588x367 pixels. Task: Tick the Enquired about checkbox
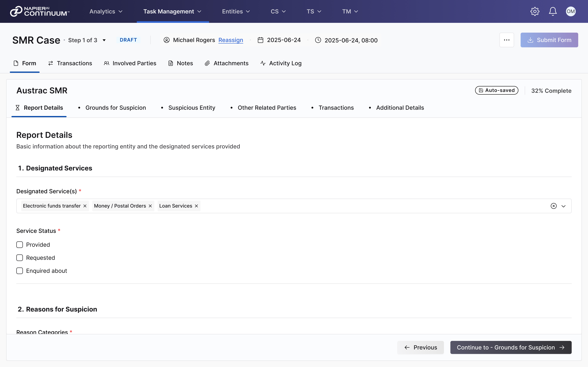click(20, 271)
